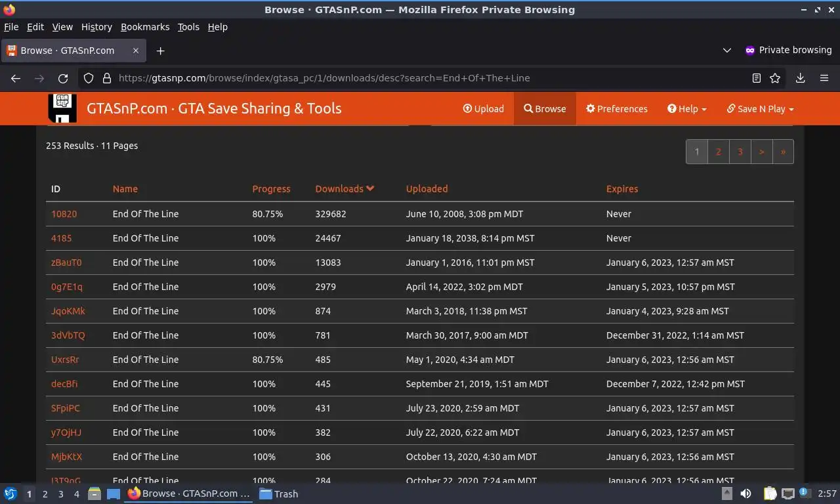Select the Firefox taskbar window button

tap(189, 493)
